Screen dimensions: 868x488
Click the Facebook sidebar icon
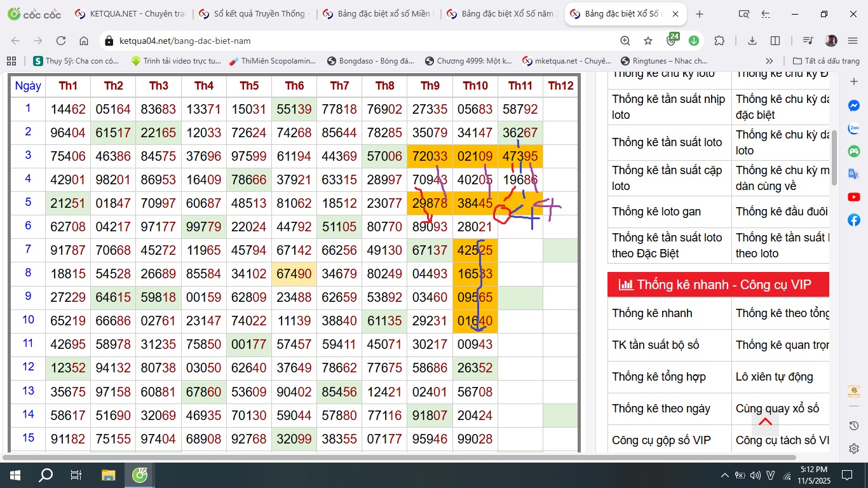pyautogui.click(x=854, y=220)
